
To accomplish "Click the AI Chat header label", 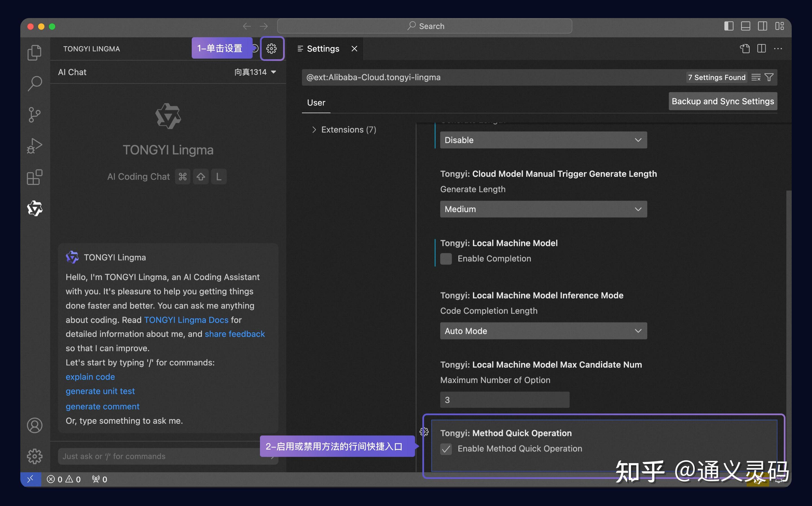I will [x=72, y=72].
